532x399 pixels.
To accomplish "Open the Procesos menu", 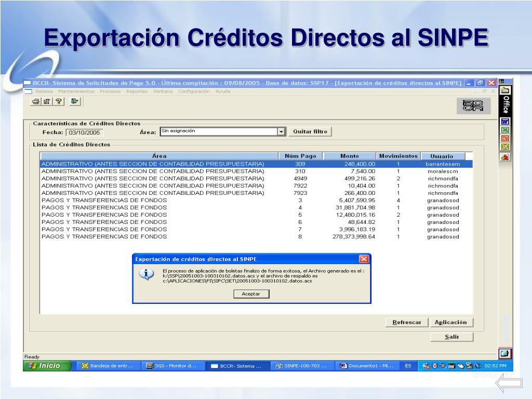I will tap(110, 91).
